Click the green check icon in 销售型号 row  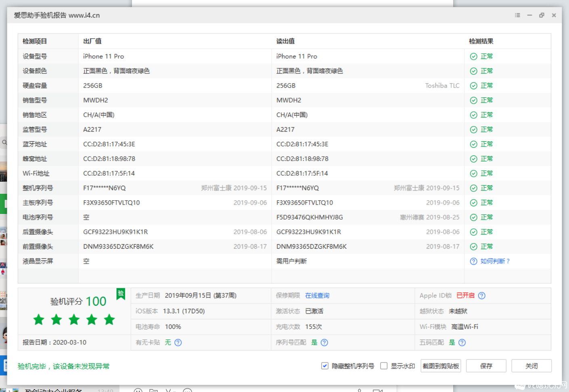[474, 100]
